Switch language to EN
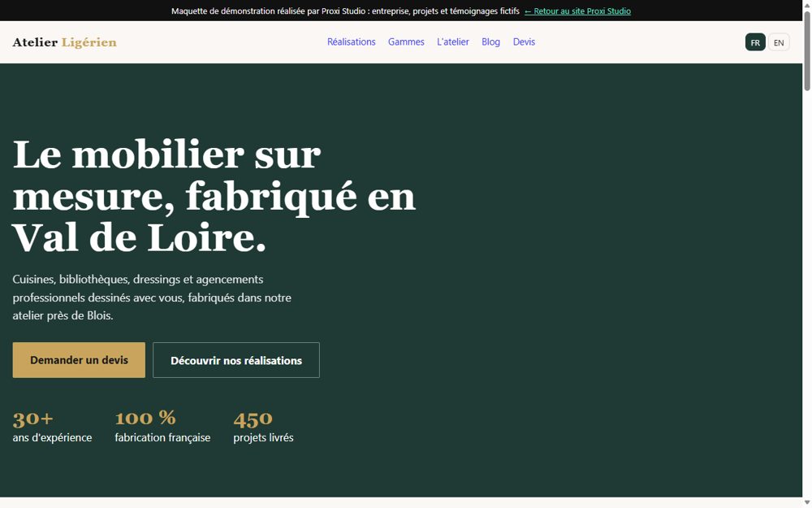 click(779, 42)
